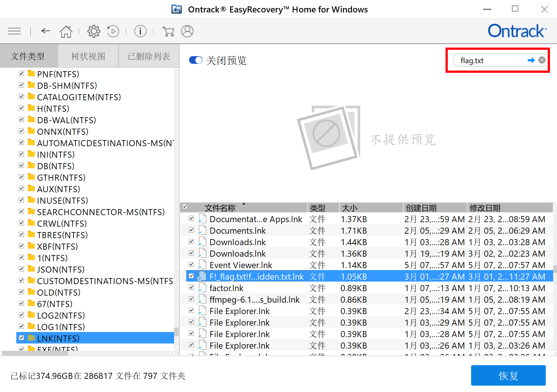The height and width of the screenshot is (392, 557).
Task: Select the AUTOMATICDESTINATIONS-MS folder
Action: click(x=105, y=143)
